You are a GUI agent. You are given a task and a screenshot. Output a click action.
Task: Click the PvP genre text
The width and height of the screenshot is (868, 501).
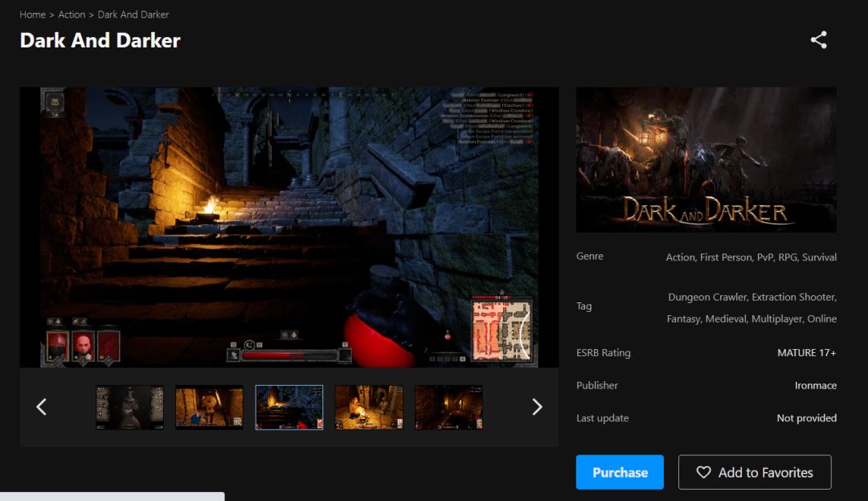point(765,257)
